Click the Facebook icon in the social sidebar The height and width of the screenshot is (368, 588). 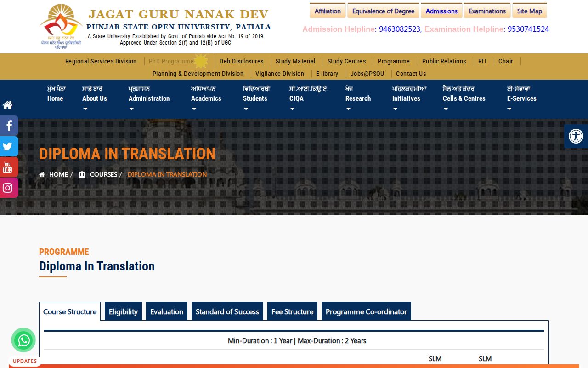9,126
